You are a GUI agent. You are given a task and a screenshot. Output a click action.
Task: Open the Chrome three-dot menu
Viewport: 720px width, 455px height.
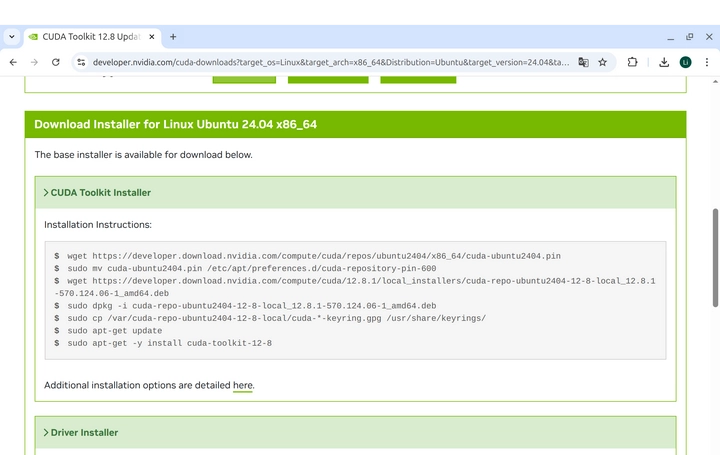tap(706, 62)
